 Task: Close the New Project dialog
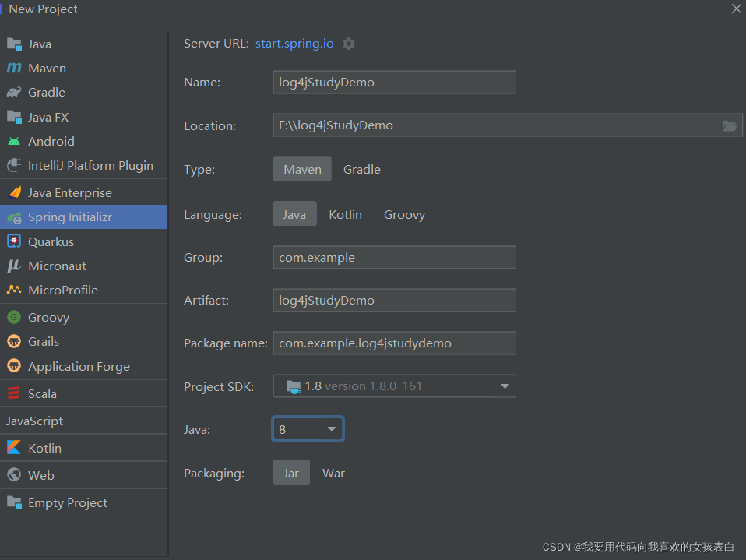pyautogui.click(x=736, y=9)
